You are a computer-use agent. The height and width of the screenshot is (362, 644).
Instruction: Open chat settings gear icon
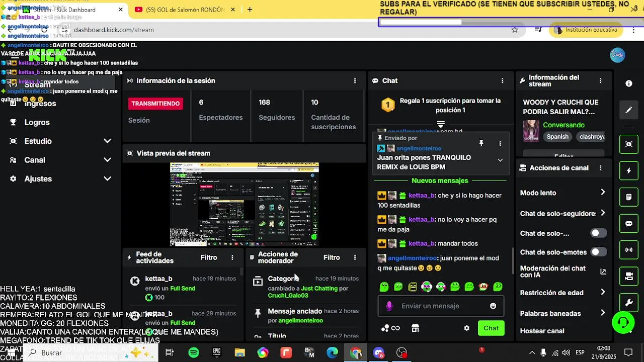click(x=466, y=328)
